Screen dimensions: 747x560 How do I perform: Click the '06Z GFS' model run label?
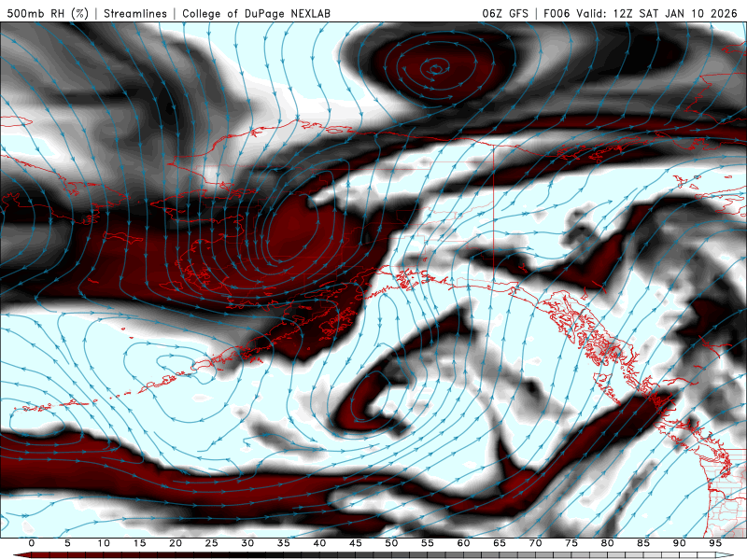point(505,13)
